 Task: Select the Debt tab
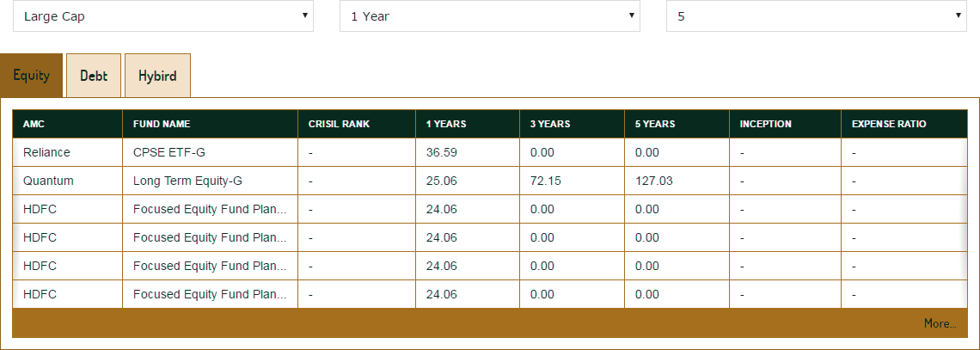94,76
